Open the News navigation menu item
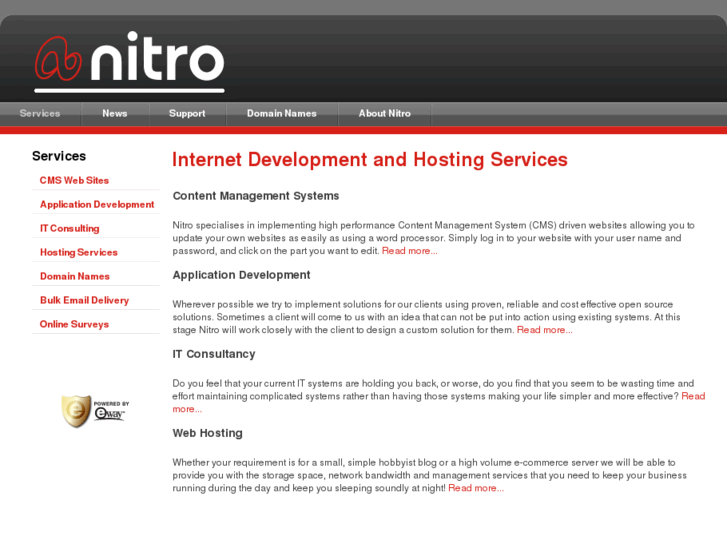The image size is (727, 545). pyautogui.click(x=115, y=114)
